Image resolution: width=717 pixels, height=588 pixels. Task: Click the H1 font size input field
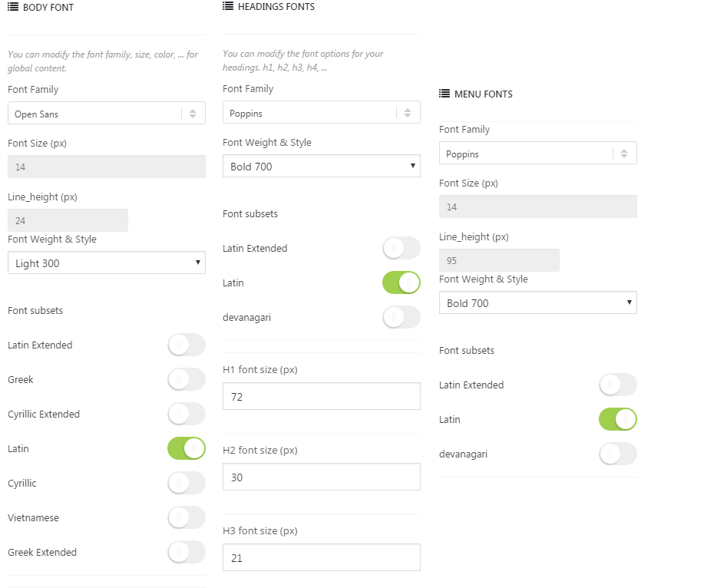point(321,396)
